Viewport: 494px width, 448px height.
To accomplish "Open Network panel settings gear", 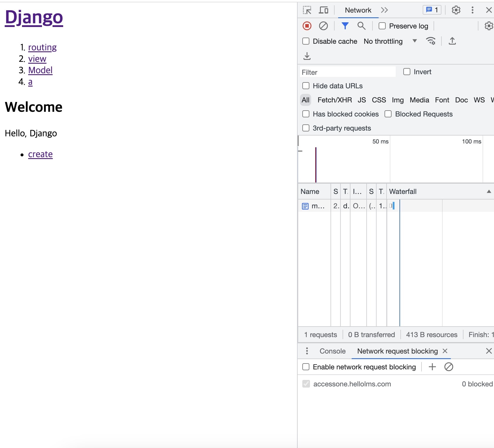I will click(489, 26).
